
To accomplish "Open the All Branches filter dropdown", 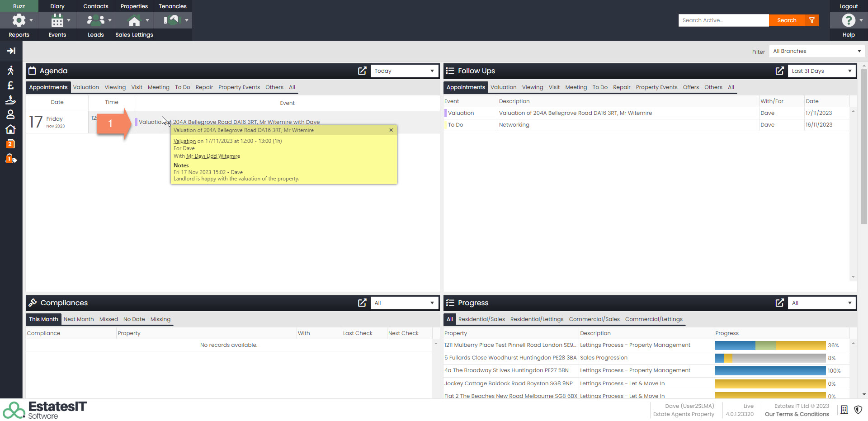I will point(816,51).
